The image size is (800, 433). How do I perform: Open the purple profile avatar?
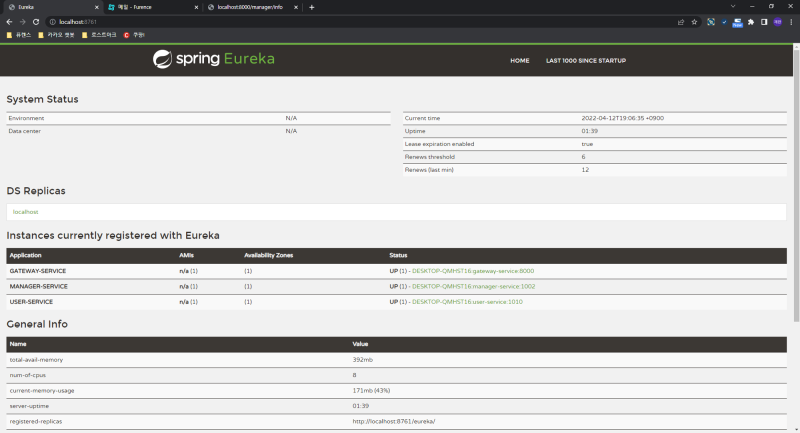click(x=777, y=22)
